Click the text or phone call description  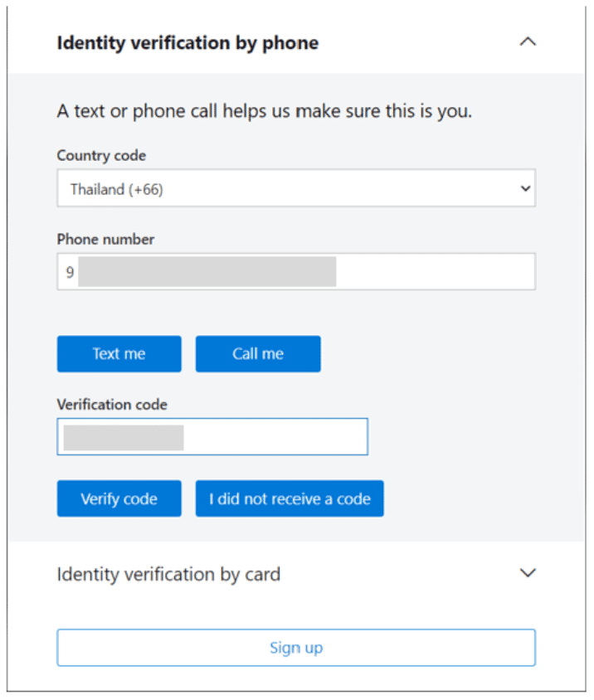(264, 111)
